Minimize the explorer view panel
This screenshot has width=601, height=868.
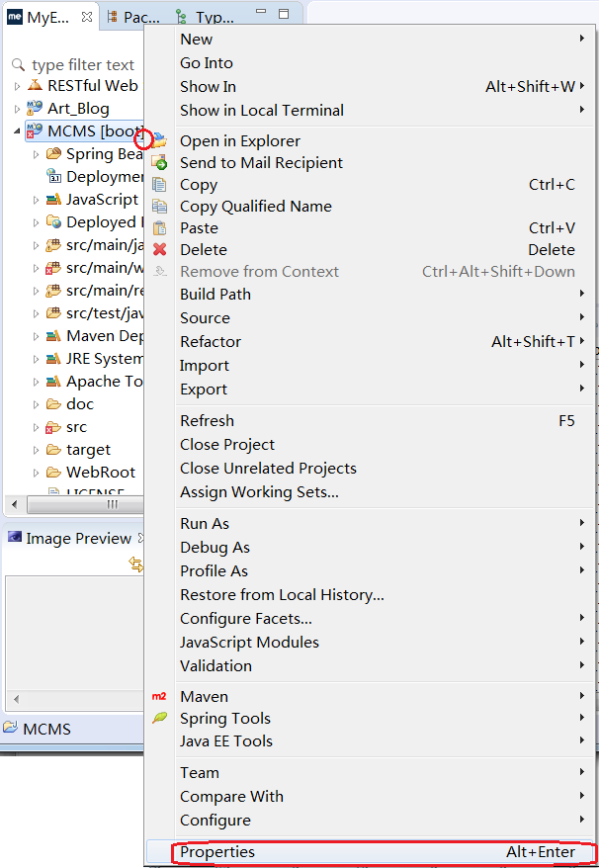click(x=261, y=12)
